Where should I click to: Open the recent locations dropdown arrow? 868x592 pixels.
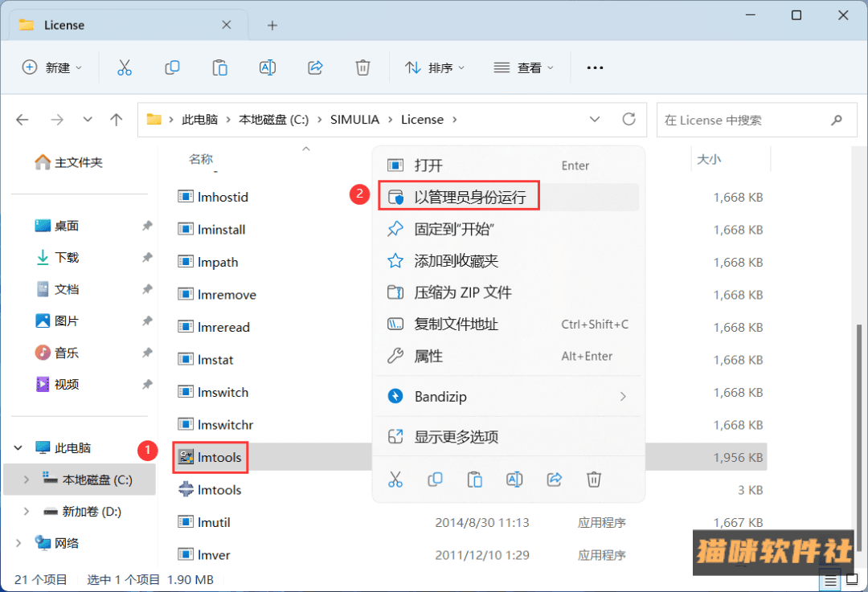[x=88, y=120]
